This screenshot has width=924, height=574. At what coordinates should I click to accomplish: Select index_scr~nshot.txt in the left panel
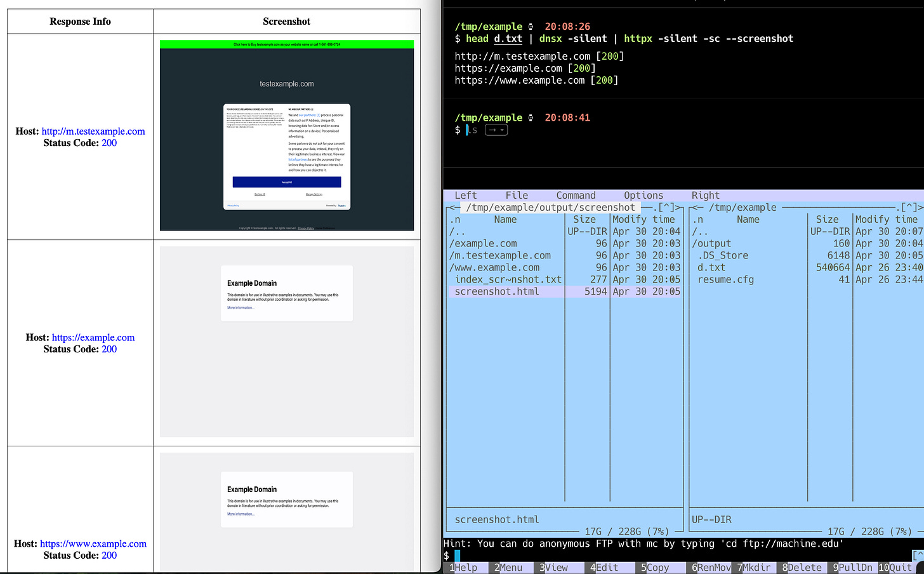[x=508, y=279]
